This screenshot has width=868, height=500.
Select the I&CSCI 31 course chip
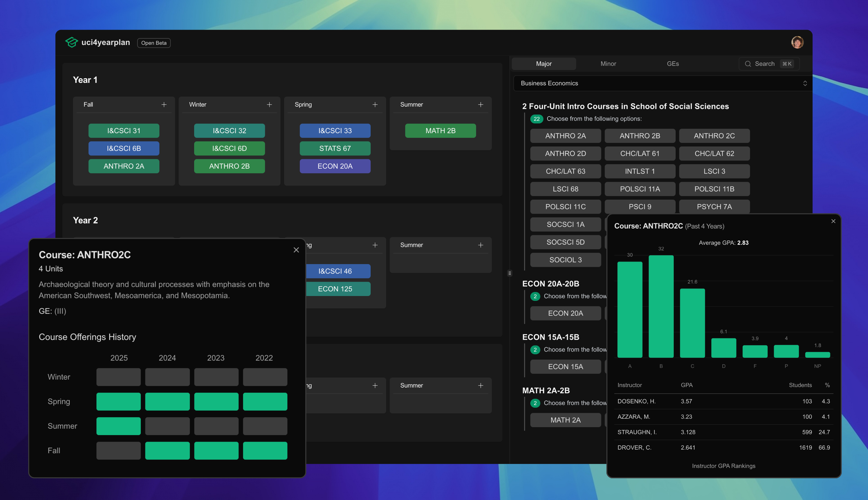click(124, 130)
